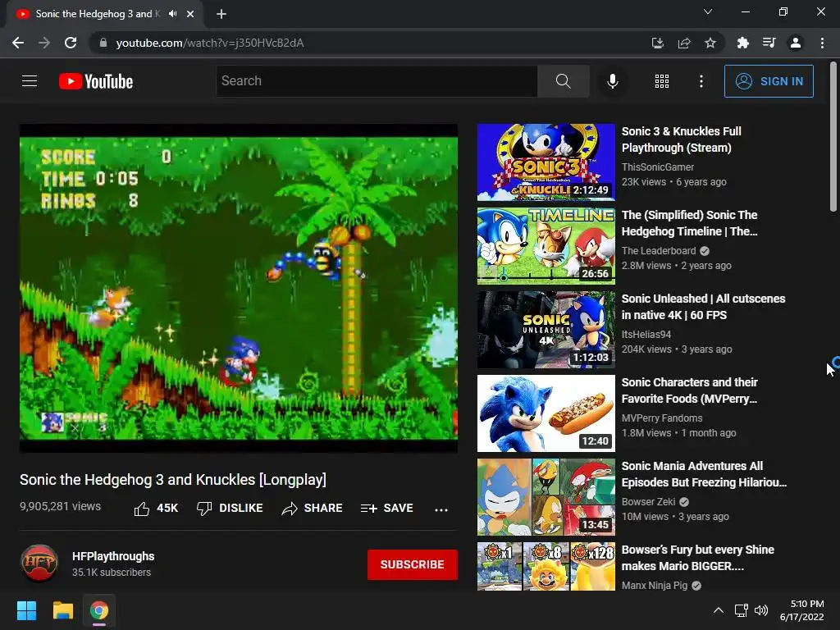Open Sonic Mania Adventures All Episodes thumbnail
Viewport: 840px width, 630px height.
point(546,497)
